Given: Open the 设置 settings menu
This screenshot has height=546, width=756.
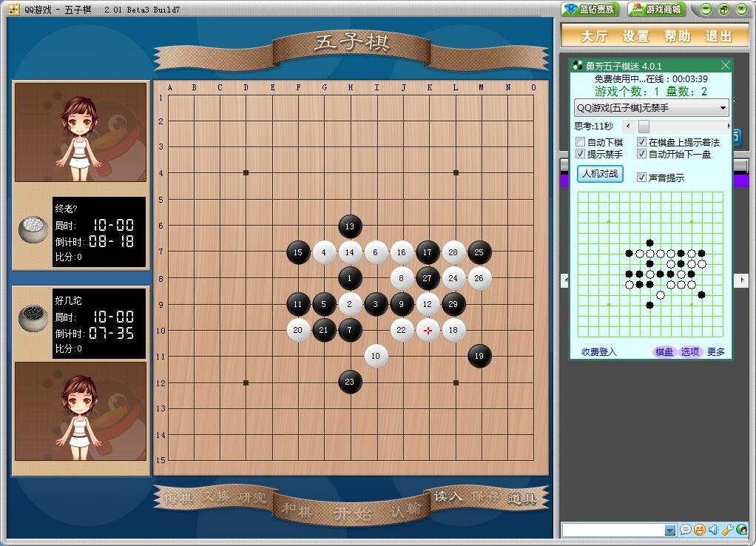Looking at the screenshot, I should (635, 36).
